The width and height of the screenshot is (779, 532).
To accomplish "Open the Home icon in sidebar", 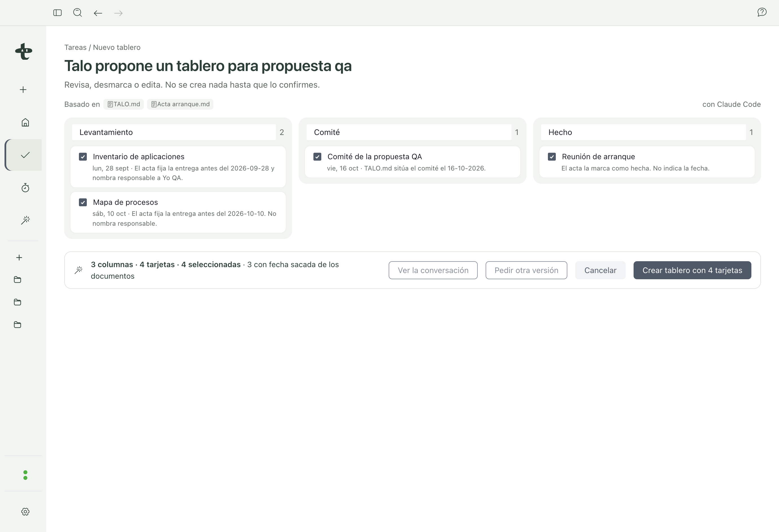I will 25,122.
